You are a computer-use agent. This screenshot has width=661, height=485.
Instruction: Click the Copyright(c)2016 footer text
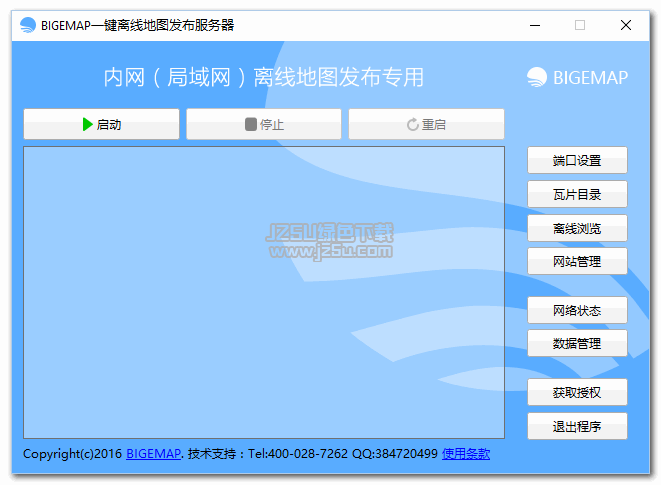72,454
